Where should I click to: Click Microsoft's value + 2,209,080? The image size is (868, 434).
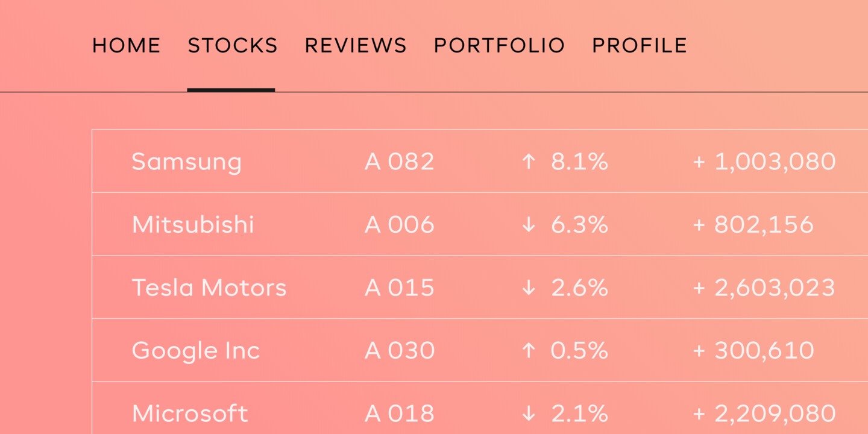(x=764, y=414)
